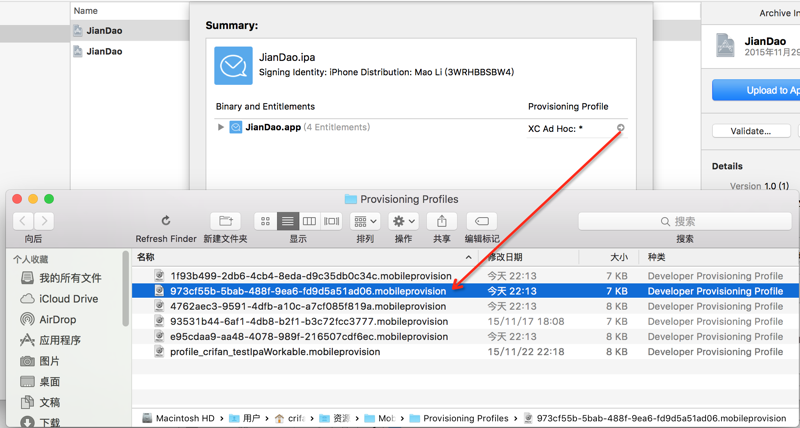Switch Finder to column view
This screenshot has height=428, width=800.
pyautogui.click(x=309, y=221)
